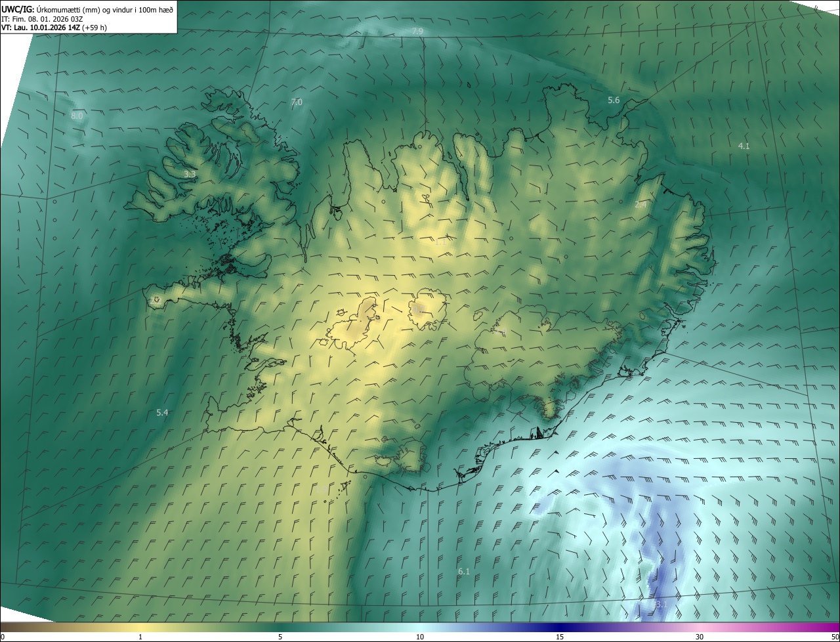Click the faint 0.7 value on Hofsjökull glacier
Image resolution: width=840 pixels, height=642 pixels.
pyautogui.click(x=418, y=309)
